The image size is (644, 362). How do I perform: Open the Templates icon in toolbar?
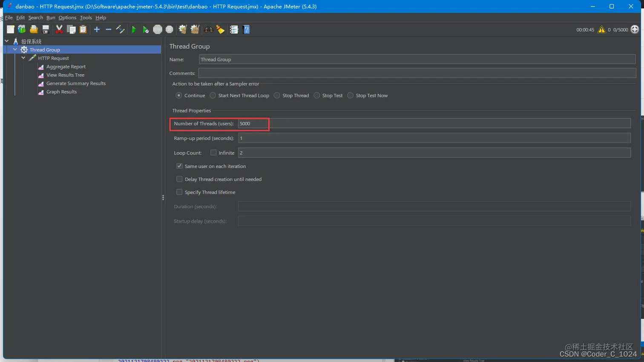[x=22, y=29]
